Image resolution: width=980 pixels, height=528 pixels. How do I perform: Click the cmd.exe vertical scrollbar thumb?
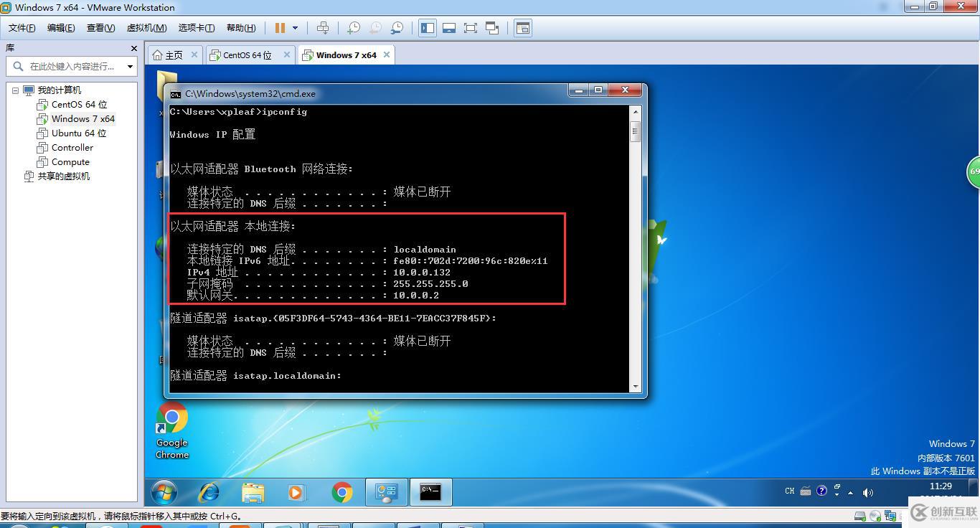tap(635, 131)
